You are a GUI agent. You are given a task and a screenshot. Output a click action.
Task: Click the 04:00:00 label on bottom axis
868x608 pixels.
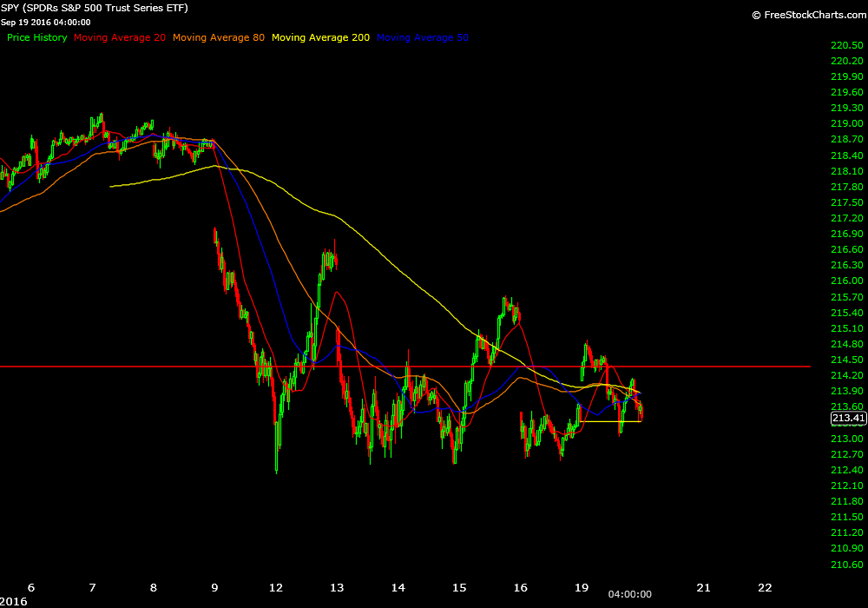point(628,595)
